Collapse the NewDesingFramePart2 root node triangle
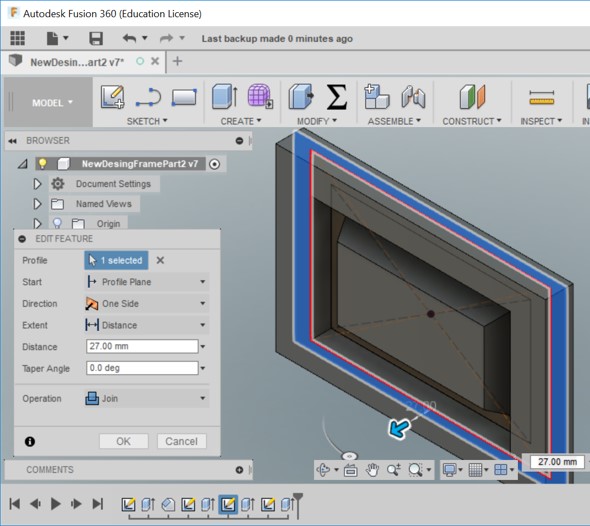Viewport: 590px width, 526px height. click(23, 164)
